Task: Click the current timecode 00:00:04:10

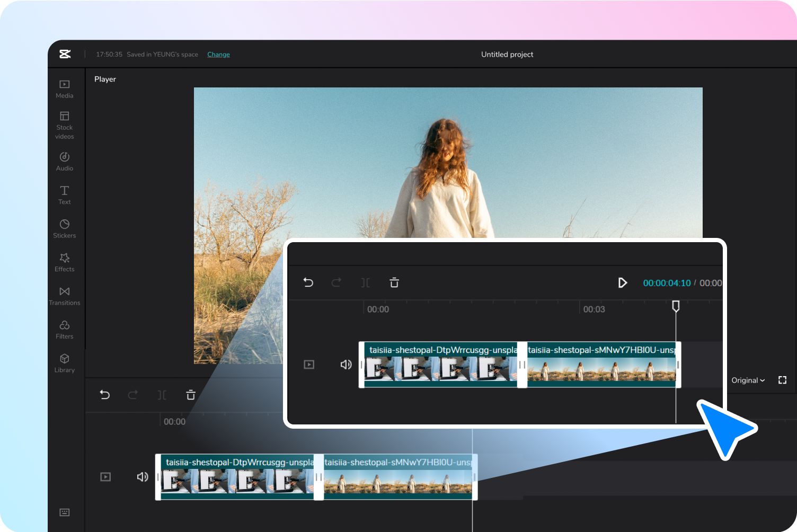Action: 667,283
